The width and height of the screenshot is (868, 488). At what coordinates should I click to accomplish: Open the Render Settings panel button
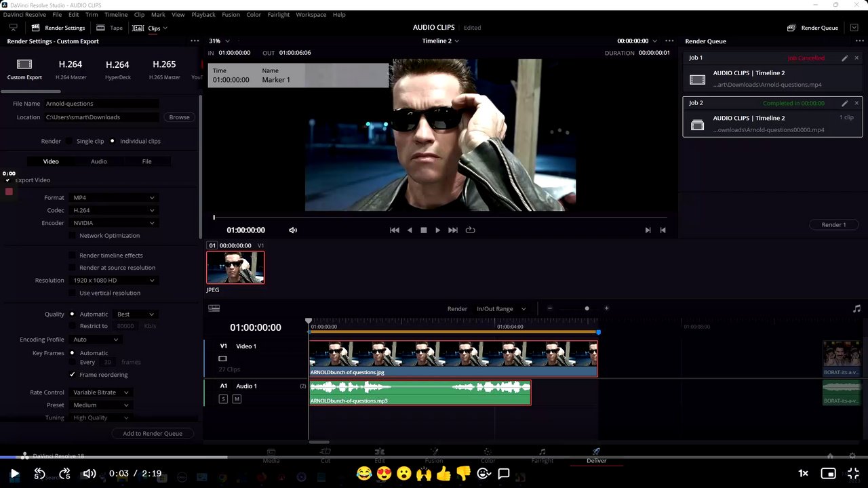58,28
